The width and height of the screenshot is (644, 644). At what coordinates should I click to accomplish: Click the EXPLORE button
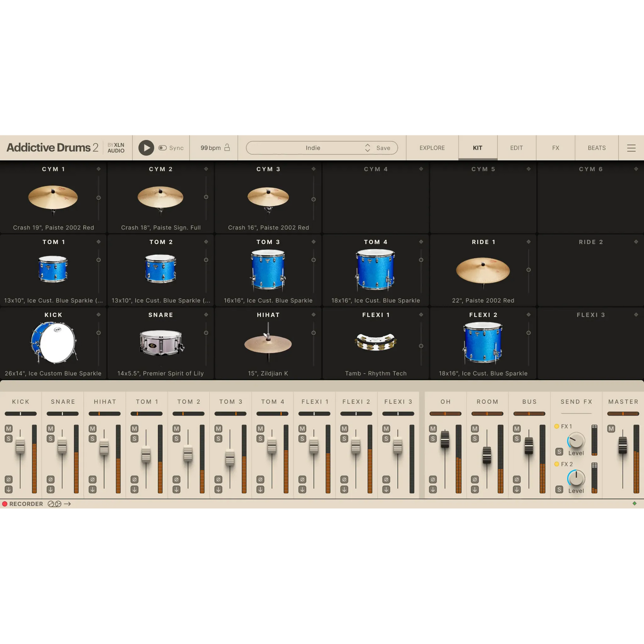(x=431, y=148)
